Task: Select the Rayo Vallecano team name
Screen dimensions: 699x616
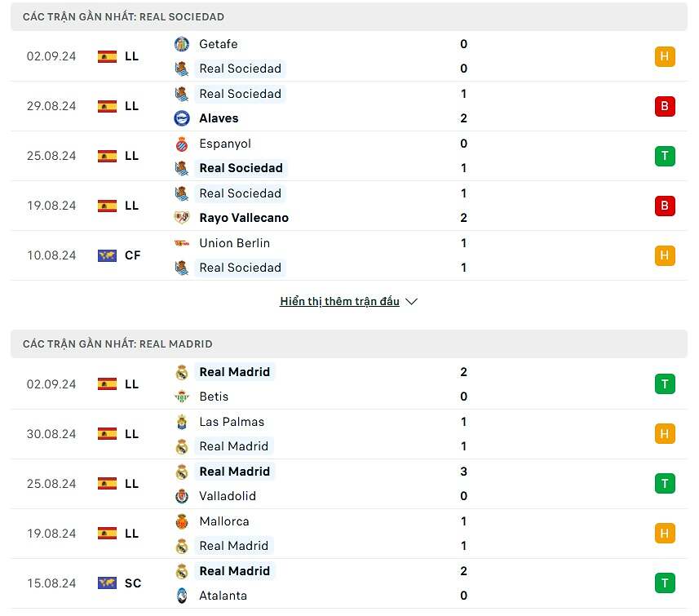Action: point(244,218)
